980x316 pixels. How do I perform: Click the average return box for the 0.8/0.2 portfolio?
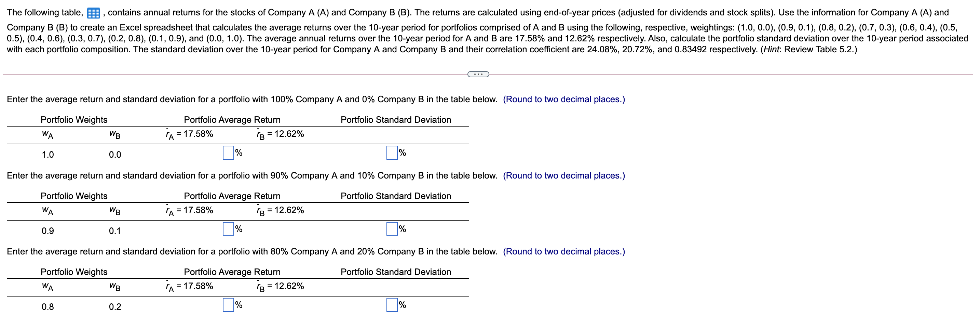point(228,305)
